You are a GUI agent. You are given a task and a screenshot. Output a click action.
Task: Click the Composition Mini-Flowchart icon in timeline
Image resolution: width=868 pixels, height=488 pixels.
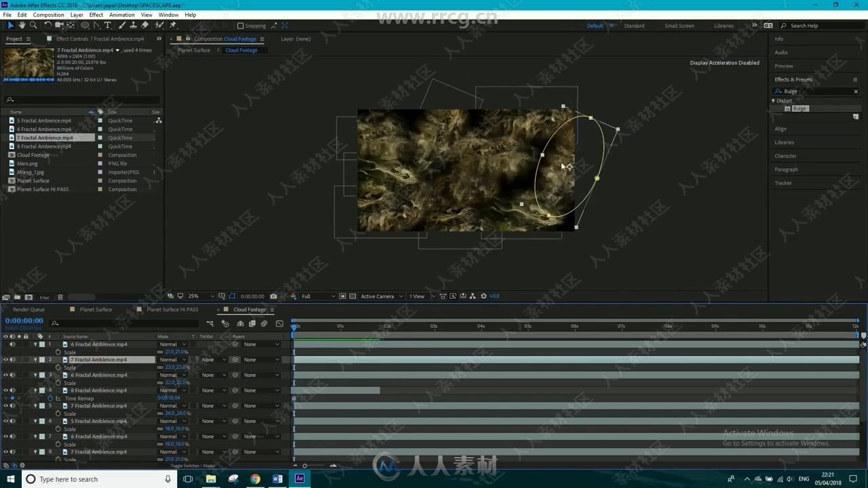pos(210,323)
